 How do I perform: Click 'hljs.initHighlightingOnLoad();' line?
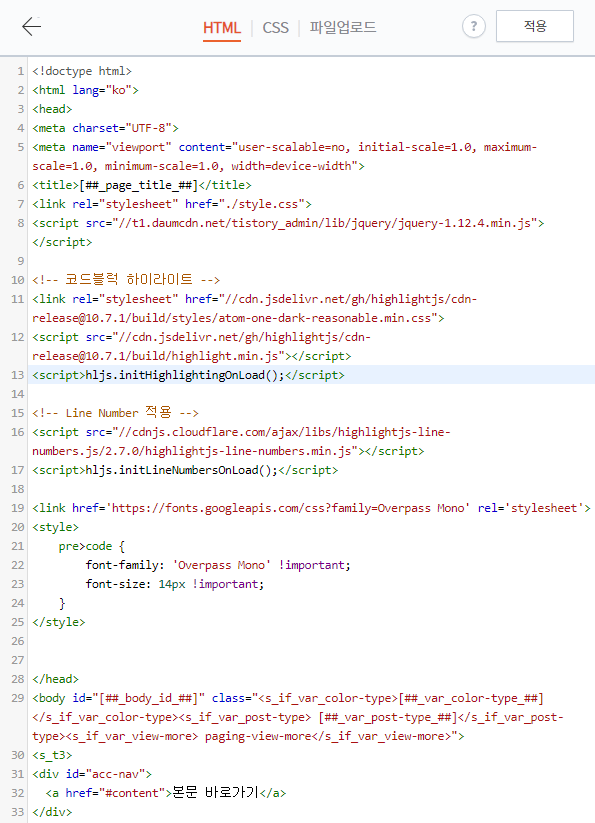click(188, 375)
